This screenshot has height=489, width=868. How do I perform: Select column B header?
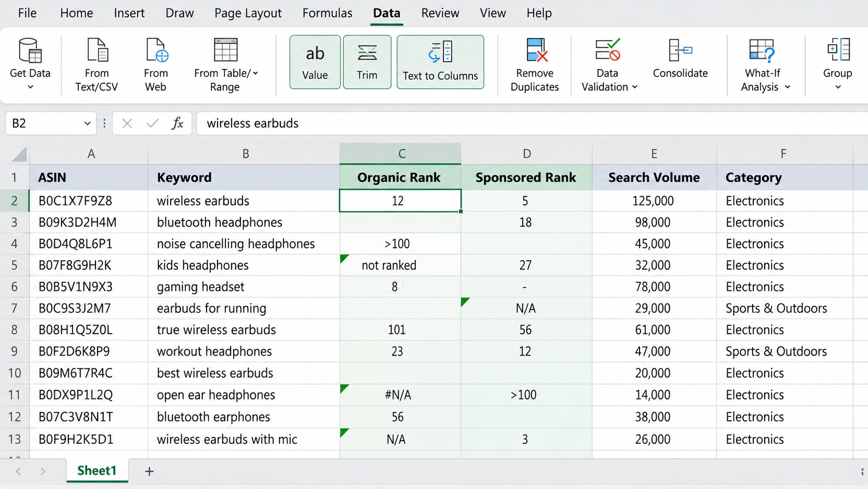(x=244, y=154)
